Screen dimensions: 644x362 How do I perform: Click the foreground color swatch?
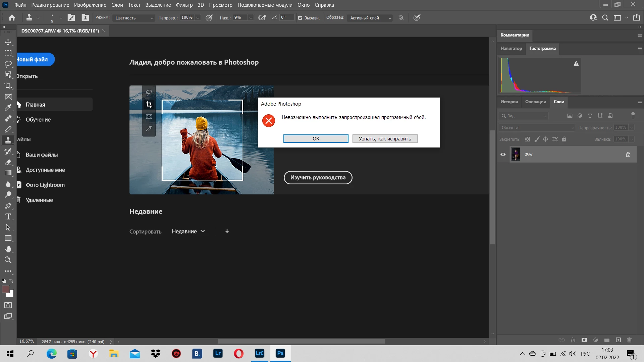point(6,290)
